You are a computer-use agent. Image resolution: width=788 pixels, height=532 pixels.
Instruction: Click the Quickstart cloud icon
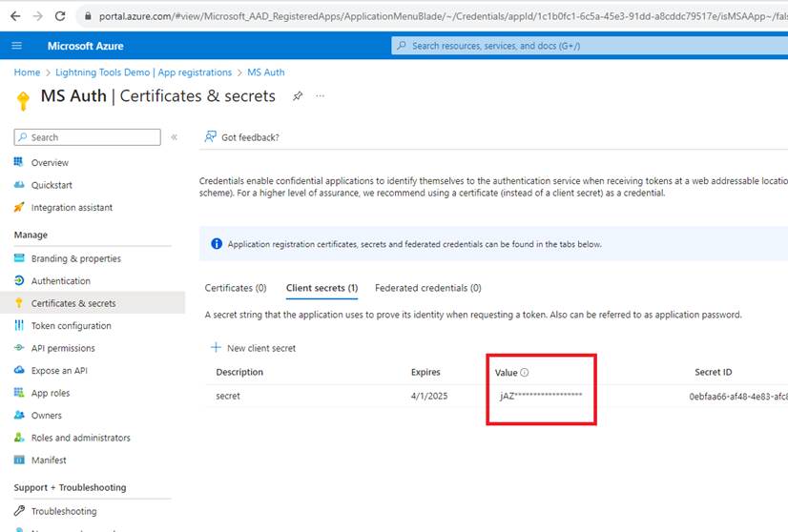point(18,184)
